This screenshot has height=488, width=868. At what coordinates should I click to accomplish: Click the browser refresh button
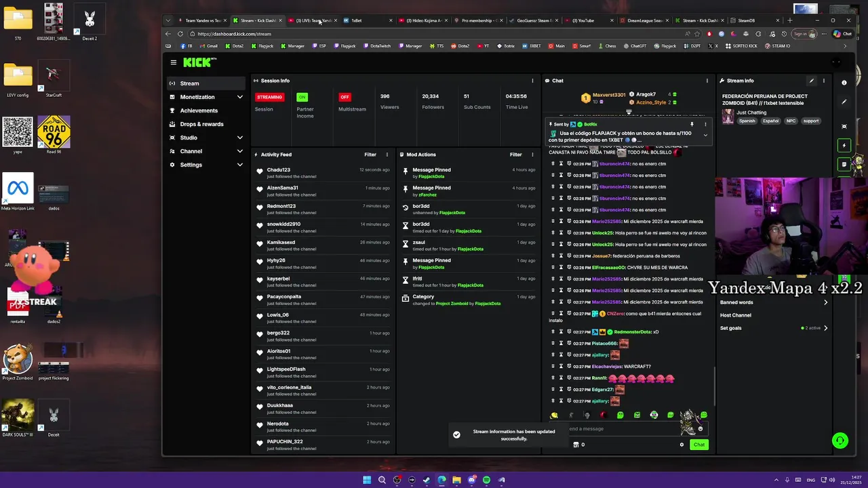coord(180,34)
